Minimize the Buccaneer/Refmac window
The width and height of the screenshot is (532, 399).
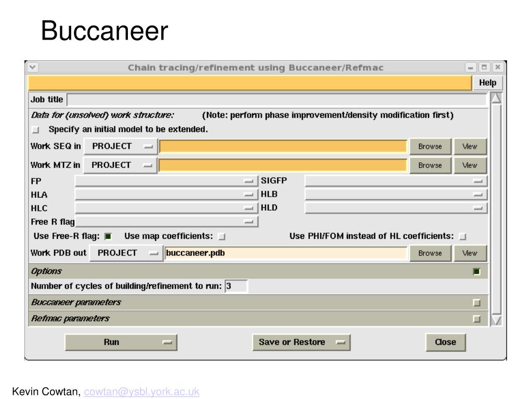(x=470, y=68)
